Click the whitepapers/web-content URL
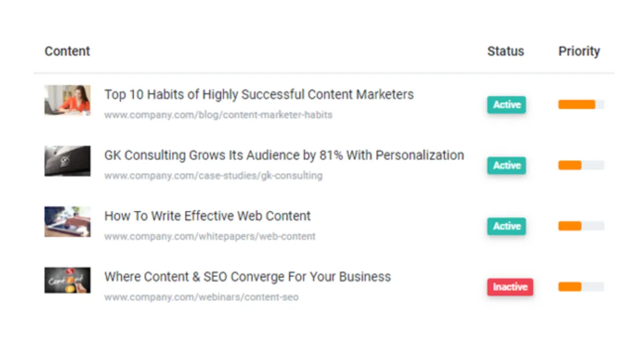The height and width of the screenshot is (347, 644). pos(210,236)
